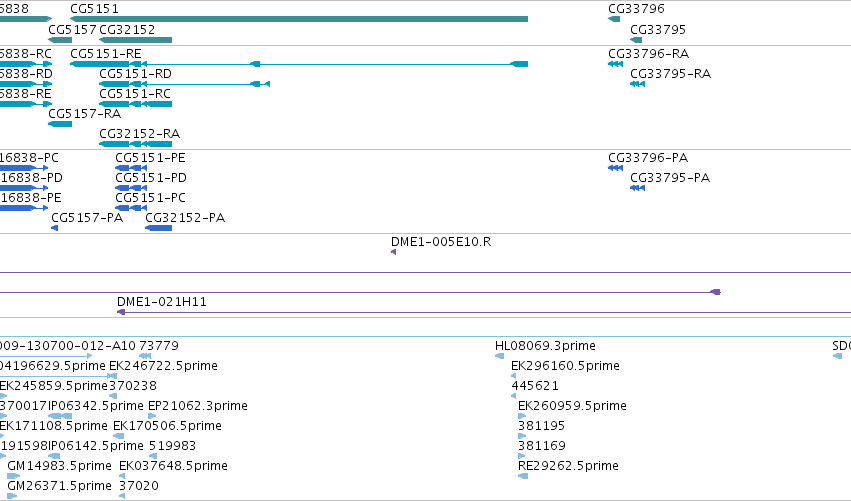Image resolution: width=851 pixels, height=501 pixels.
Task: Select EST EP21062.3prime
Action: click(198, 406)
